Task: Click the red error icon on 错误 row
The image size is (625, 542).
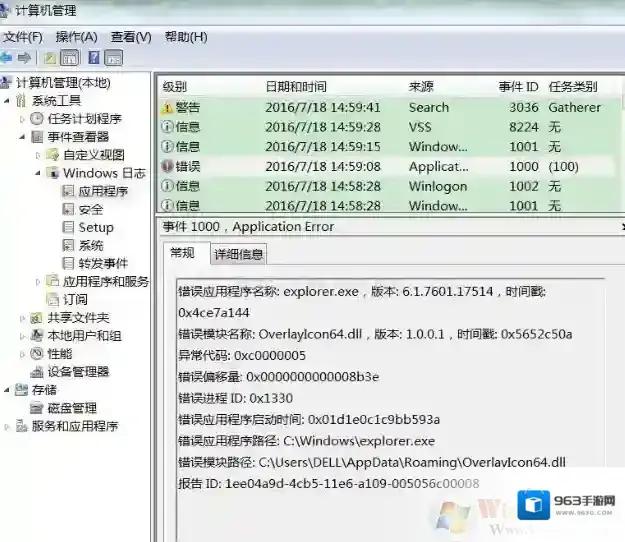Action: tap(167, 166)
